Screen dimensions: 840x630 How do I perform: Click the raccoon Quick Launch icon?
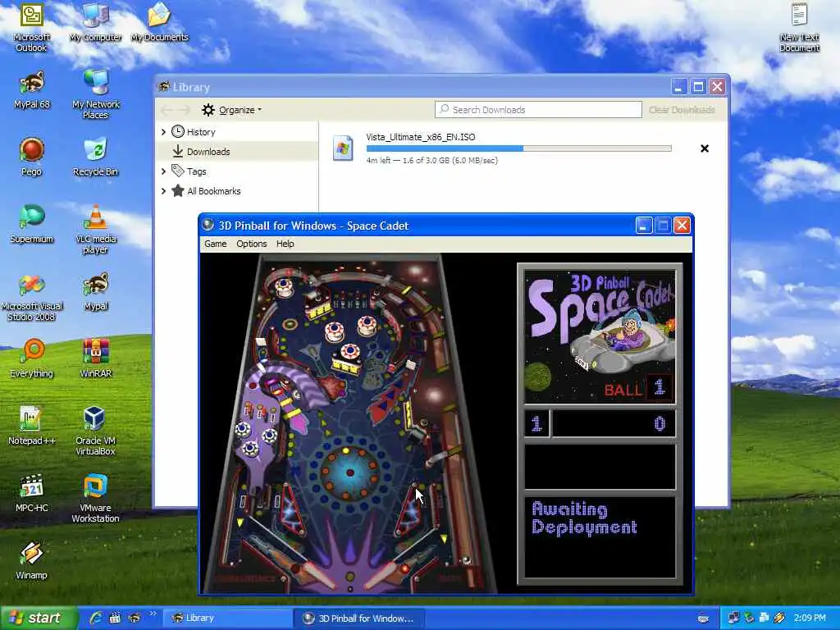click(134, 618)
